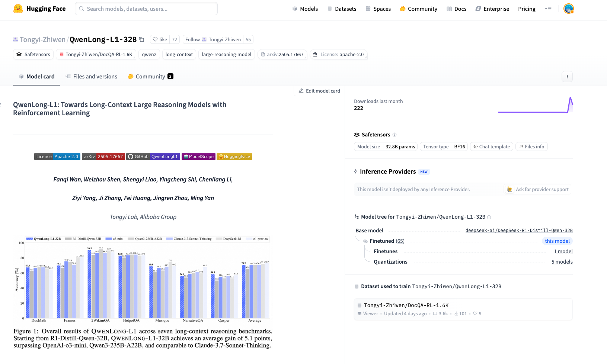Open Spaces in the top navigation
Image resolution: width=607 pixels, height=364 pixels.
(378, 9)
